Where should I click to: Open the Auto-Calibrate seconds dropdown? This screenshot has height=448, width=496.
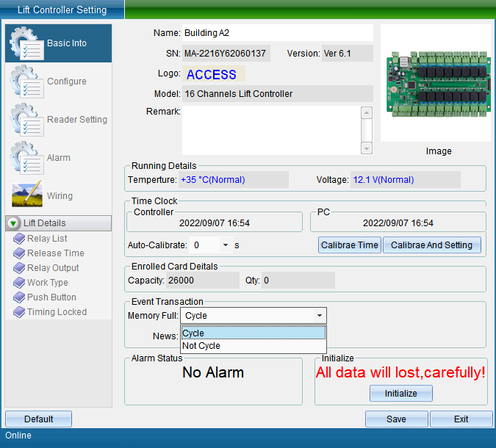(x=225, y=245)
